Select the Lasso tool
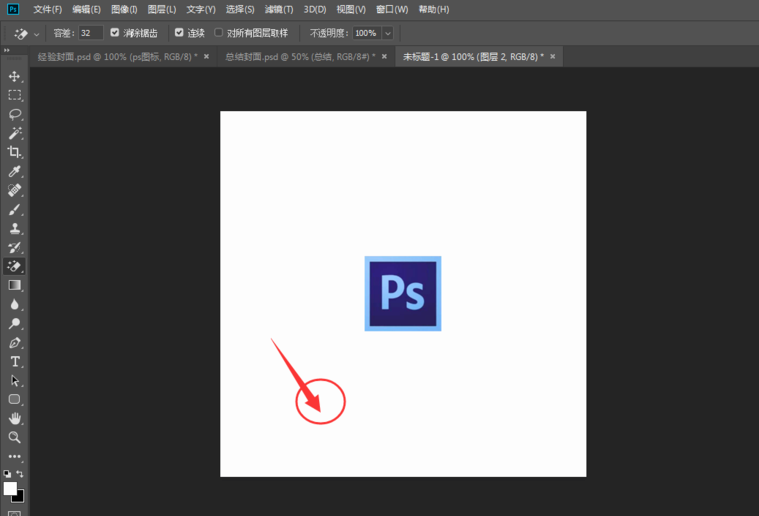Screen dimensions: 759x516 tap(15, 114)
